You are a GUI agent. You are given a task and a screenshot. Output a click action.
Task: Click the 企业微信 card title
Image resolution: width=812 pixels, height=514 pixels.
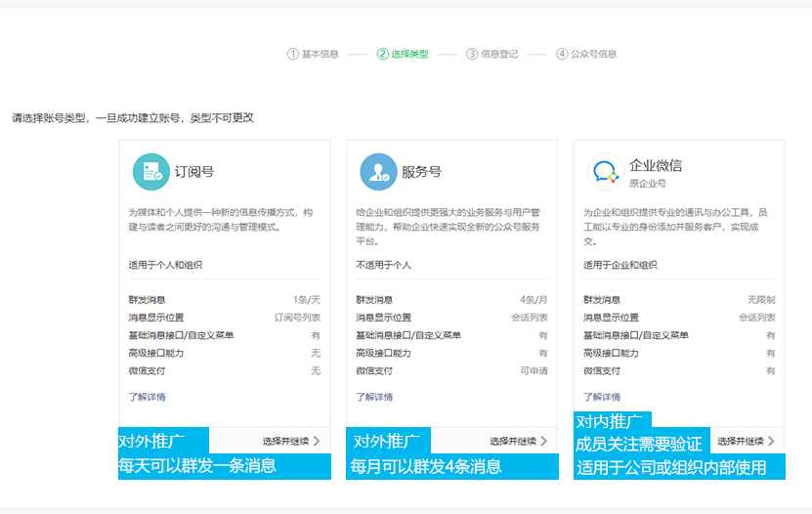point(656,165)
